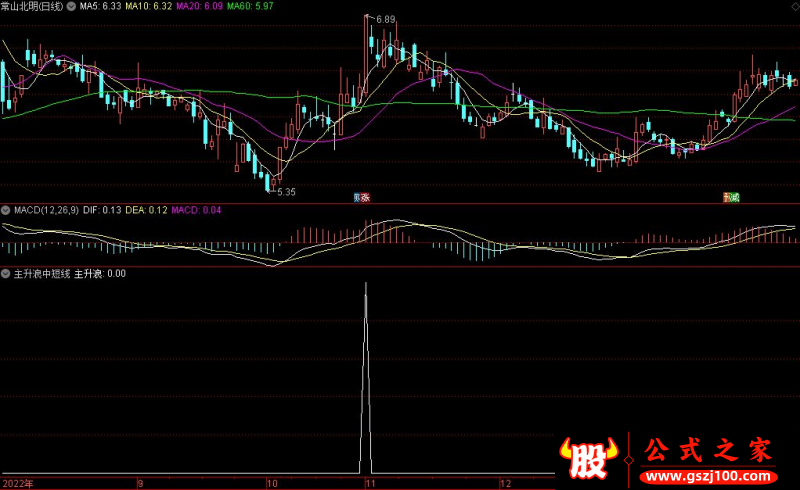Click the 预减 marker icon near the right

732,198
